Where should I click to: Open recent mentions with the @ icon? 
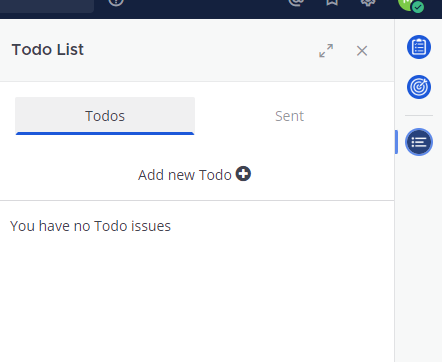pos(296,2)
